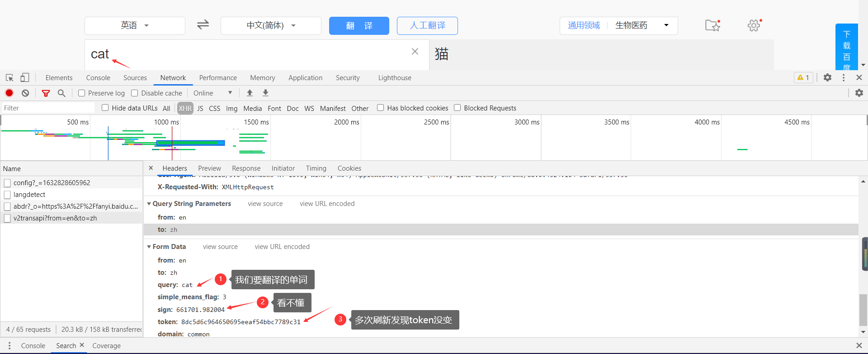The height and width of the screenshot is (354, 868).
Task: Select the v2transapi request row
Action: point(71,218)
